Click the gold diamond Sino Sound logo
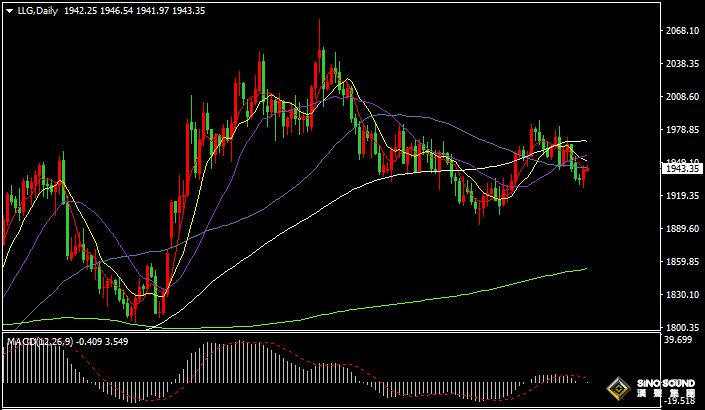 point(621,388)
